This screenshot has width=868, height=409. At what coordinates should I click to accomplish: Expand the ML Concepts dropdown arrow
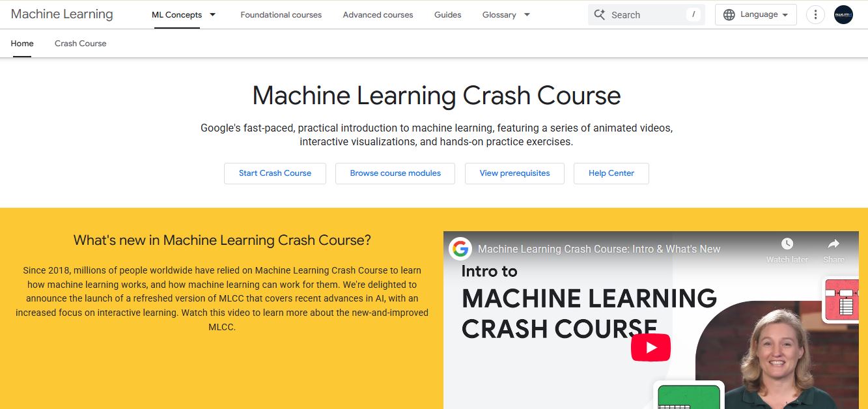coord(212,14)
